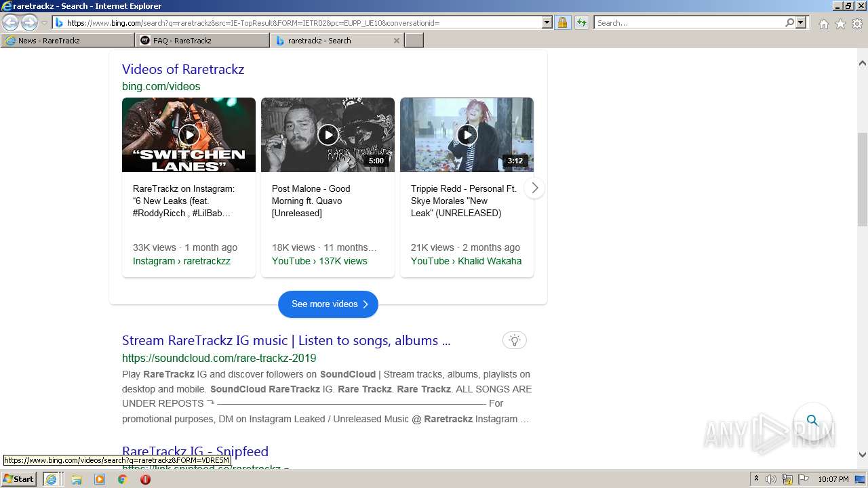Click the 5:00 duration badge
Image resolution: width=868 pixels, height=488 pixels.
[376, 161]
